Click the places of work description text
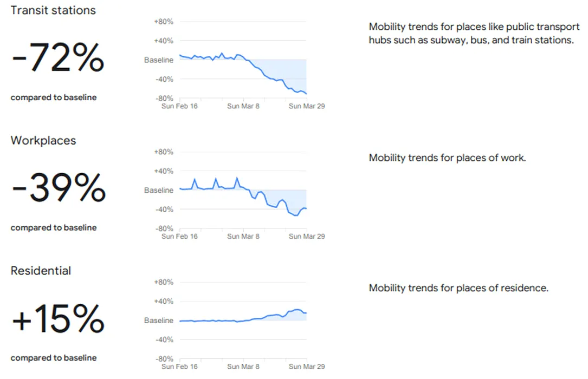 click(x=447, y=158)
